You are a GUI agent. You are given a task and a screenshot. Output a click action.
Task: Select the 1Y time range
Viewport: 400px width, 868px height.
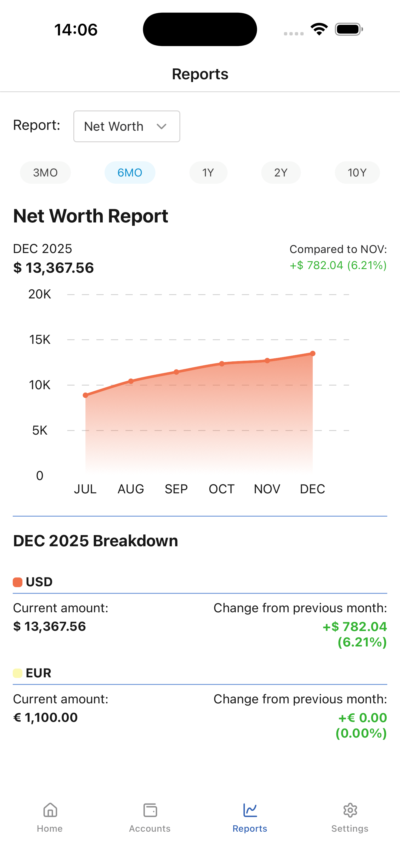pos(208,173)
